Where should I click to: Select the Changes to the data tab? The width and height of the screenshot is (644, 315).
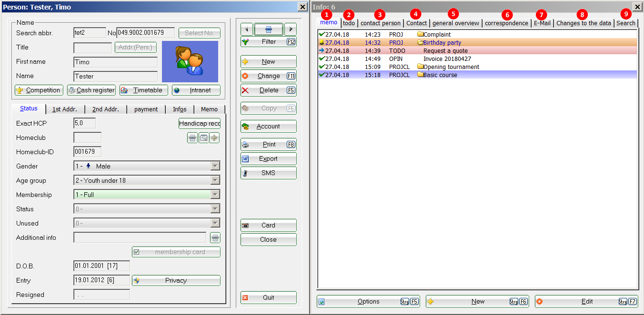(583, 23)
